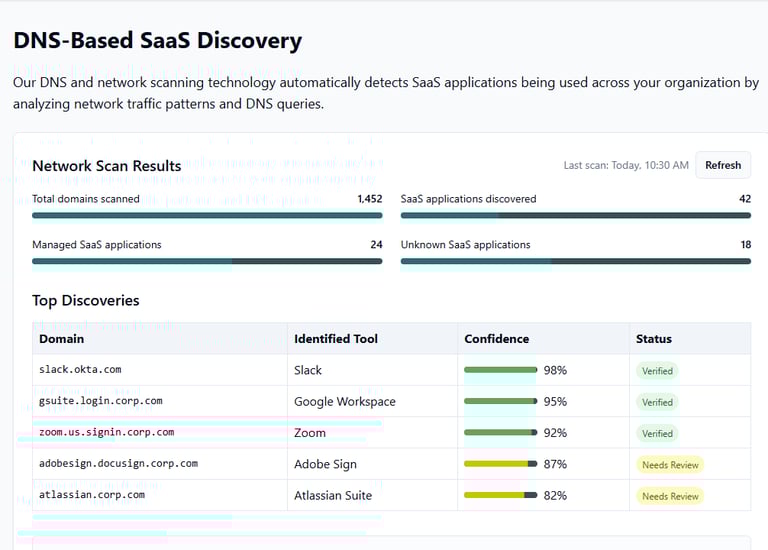768x550 pixels.
Task: Click the 18 unknown applications value
Action: (745, 244)
